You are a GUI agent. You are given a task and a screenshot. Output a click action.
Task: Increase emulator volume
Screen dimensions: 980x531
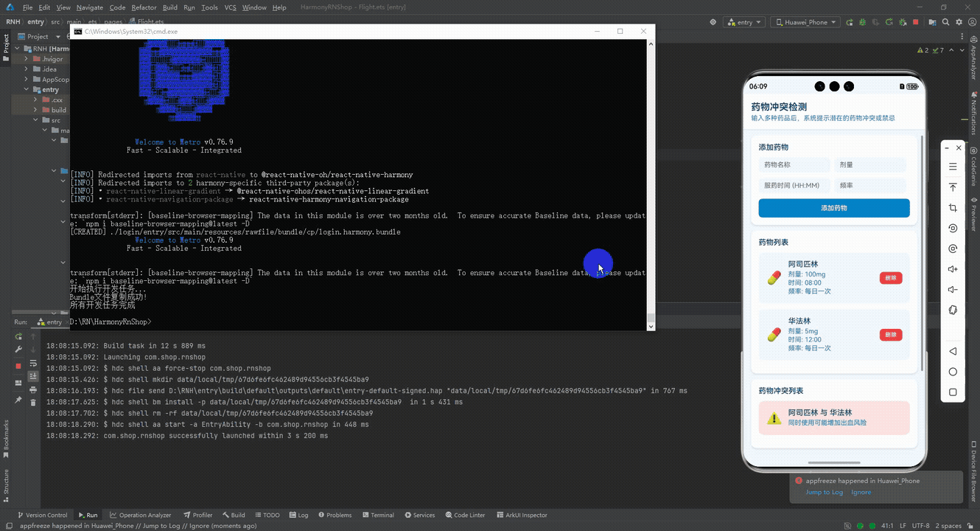tap(953, 269)
